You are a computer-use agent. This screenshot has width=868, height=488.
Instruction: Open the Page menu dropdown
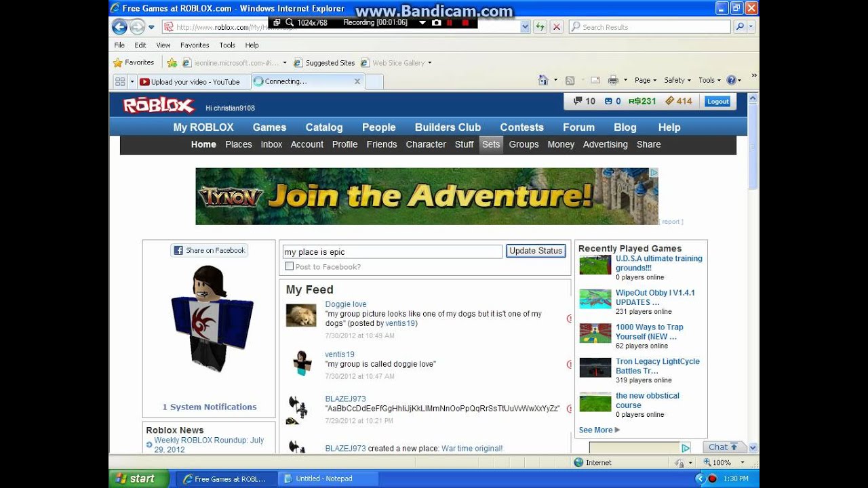point(645,80)
